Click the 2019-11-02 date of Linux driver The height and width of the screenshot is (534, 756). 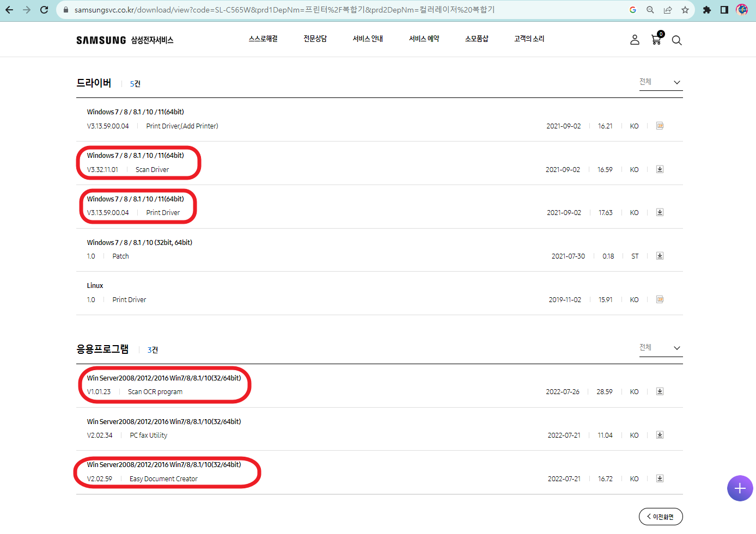click(x=565, y=299)
